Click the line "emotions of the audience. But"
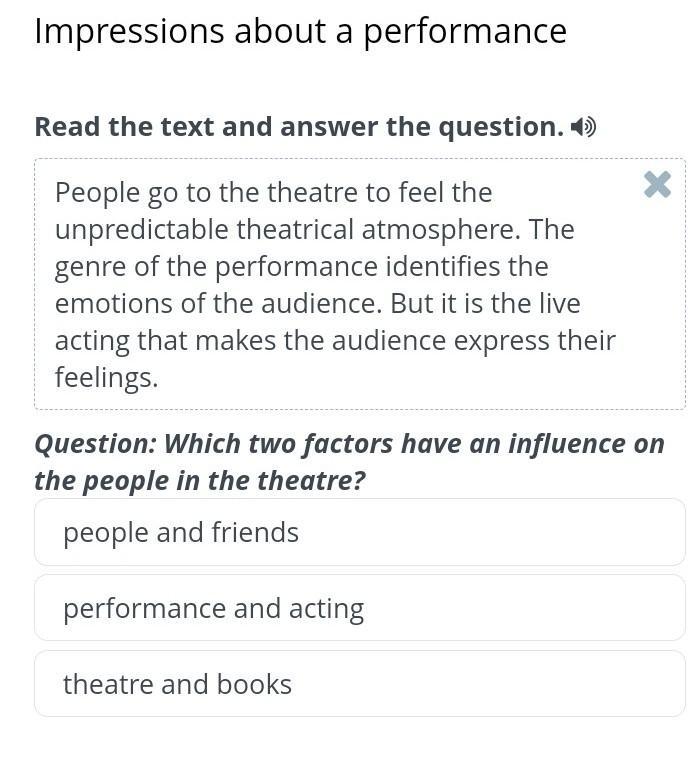Viewport: 698px width, 757px height. [x=317, y=303]
